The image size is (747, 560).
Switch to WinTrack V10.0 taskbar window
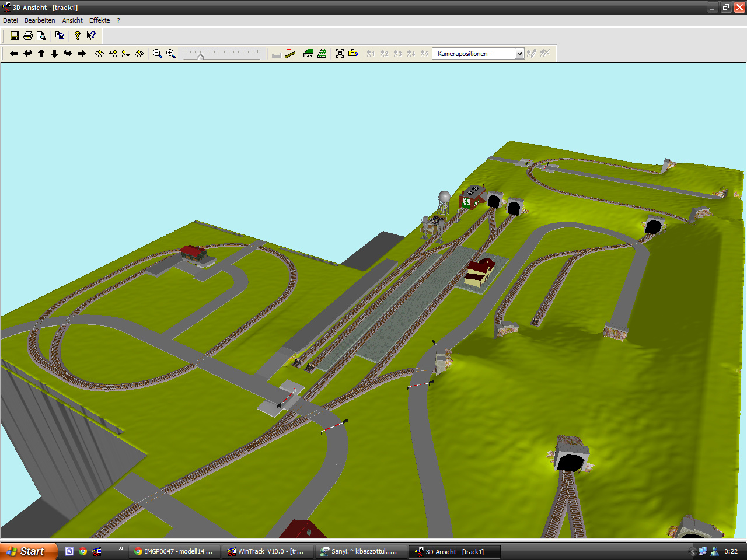point(267,551)
